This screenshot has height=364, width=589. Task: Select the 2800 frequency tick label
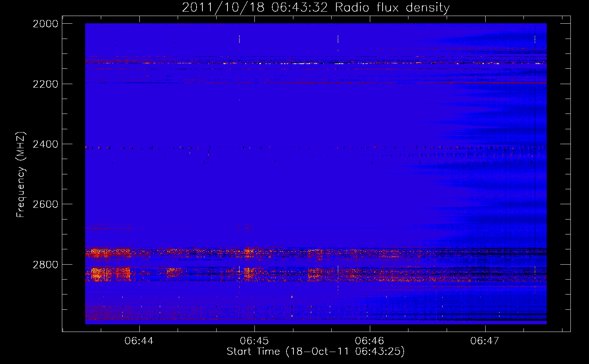pyautogui.click(x=46, y=265)
